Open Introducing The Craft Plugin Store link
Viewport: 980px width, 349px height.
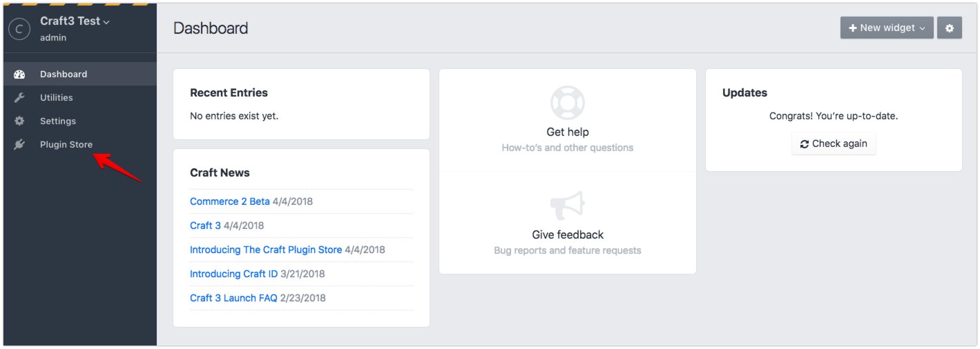(x=266, y=250)
